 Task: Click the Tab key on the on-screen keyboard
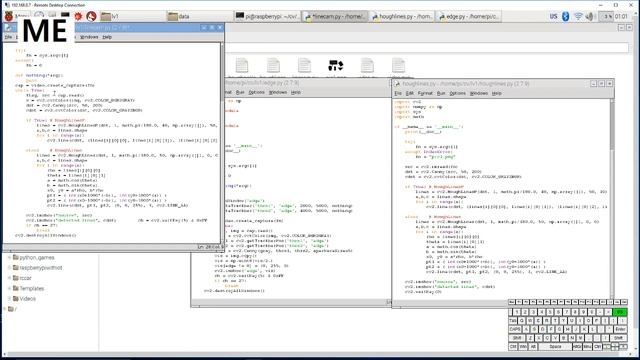[x=513, y=321]
